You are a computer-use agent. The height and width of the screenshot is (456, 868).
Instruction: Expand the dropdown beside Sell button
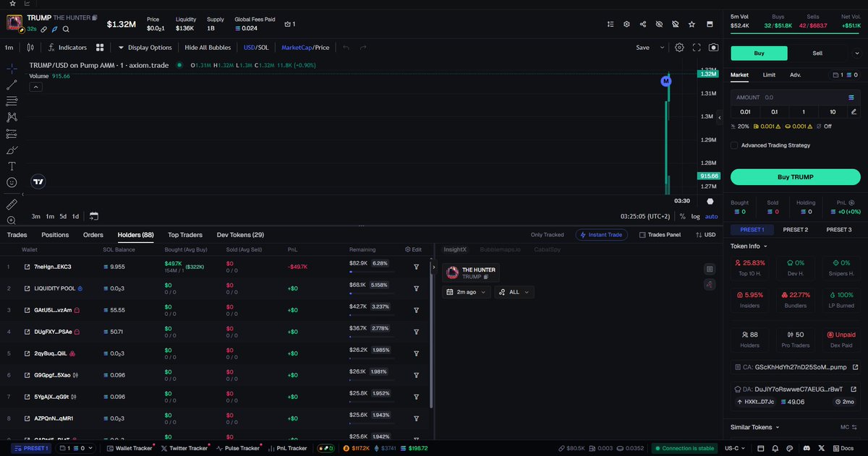pyautogui.click(x=856, y=53)
